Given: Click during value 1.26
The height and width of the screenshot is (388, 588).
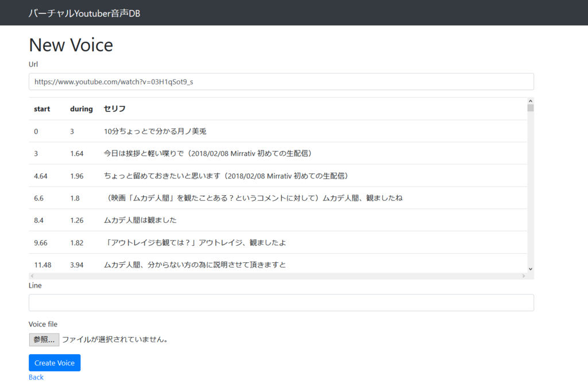Looking at the screenshot, I should click(x=77, y=220).
